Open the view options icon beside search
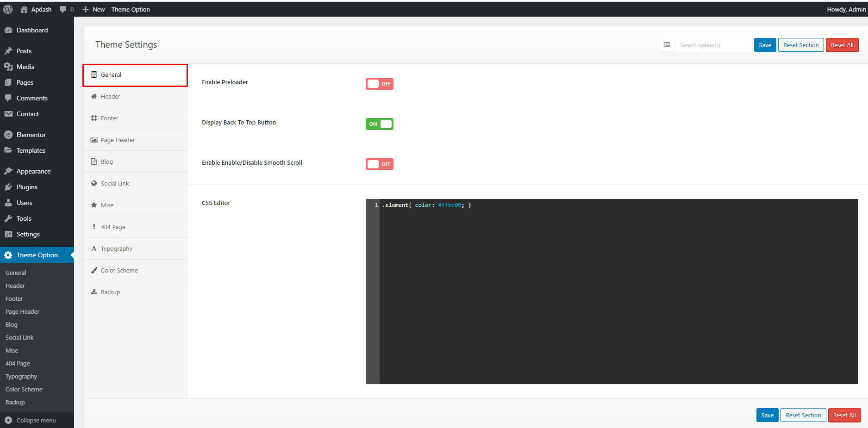Image resolution: width=868 pixels, height=428 pixels. 667,45
